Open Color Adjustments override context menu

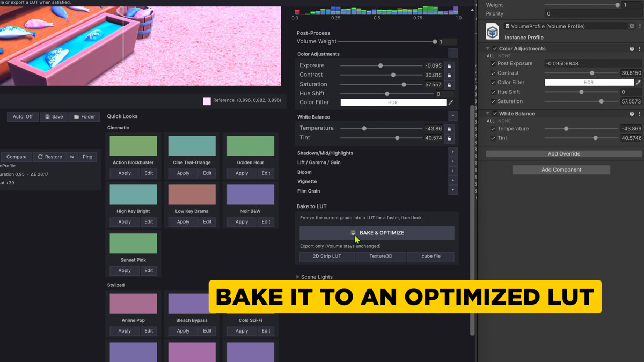point(639,49)
